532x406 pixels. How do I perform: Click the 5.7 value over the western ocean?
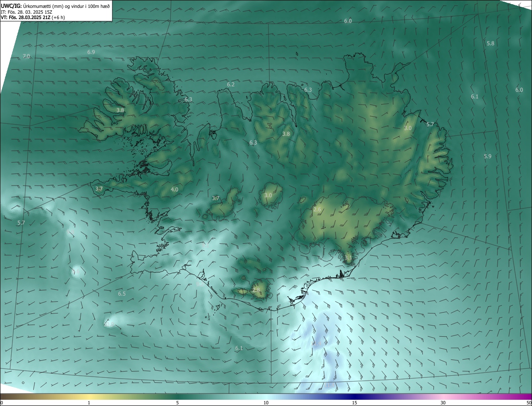21,223
